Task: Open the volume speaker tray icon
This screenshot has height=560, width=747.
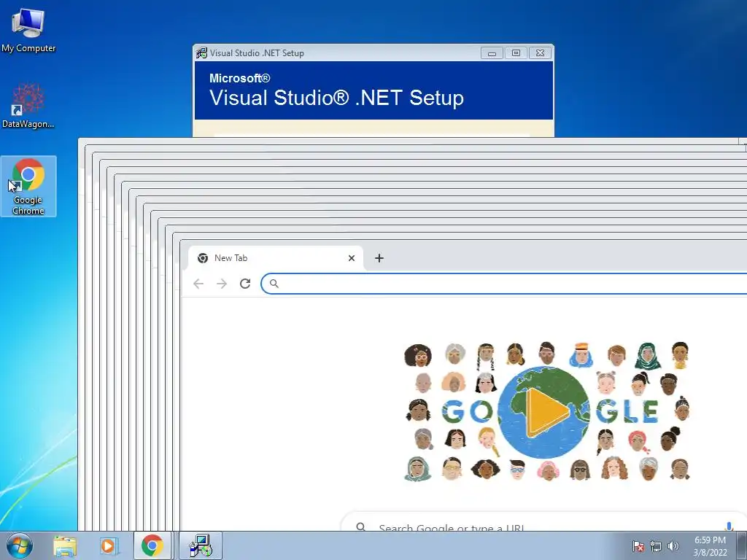Action: point(673,546)
